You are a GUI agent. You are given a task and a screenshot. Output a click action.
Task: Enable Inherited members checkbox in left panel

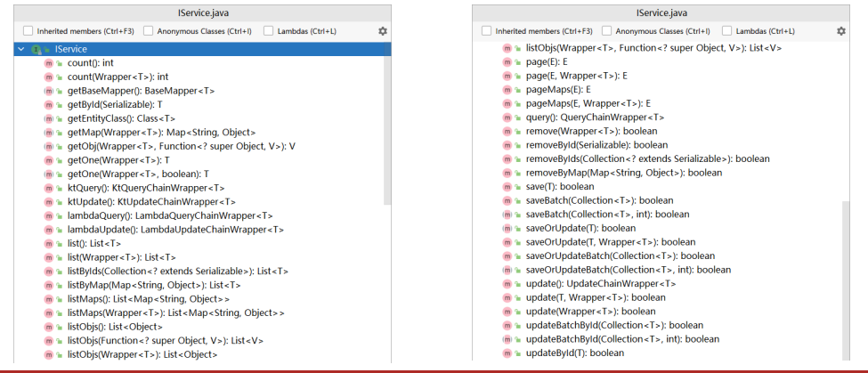(x=28, y=31)
